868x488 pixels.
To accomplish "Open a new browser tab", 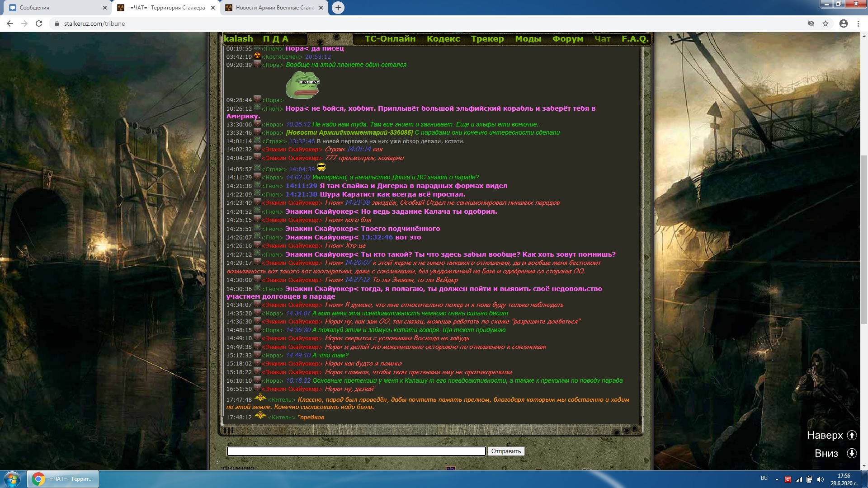I will pos(338,8).
